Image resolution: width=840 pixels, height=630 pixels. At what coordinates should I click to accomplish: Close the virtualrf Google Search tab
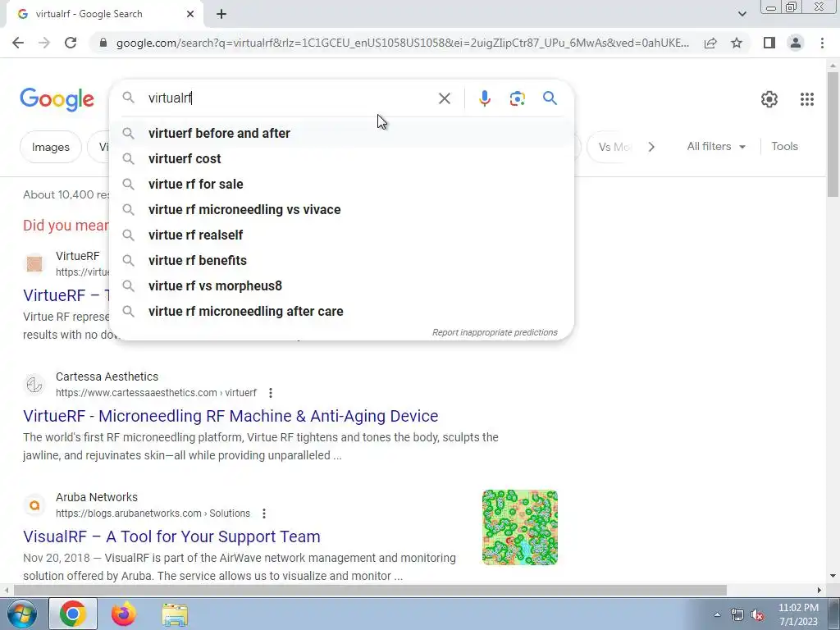coord(190,14)
